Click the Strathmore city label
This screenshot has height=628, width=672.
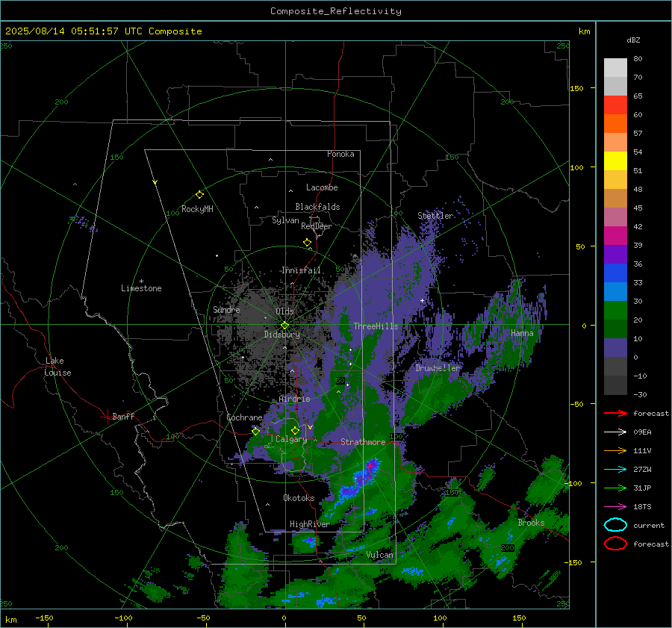[x=363, y=442]
